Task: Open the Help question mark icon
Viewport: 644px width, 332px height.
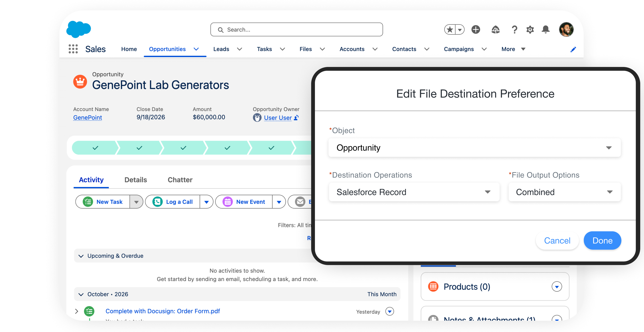Action: pos(514,29)
